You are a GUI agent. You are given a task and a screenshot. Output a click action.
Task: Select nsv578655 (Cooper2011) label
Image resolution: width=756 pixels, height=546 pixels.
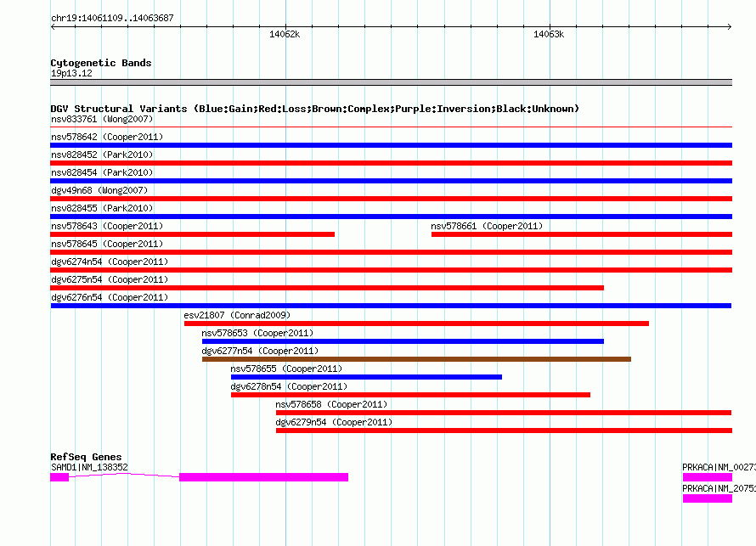[x=286, y=369]
